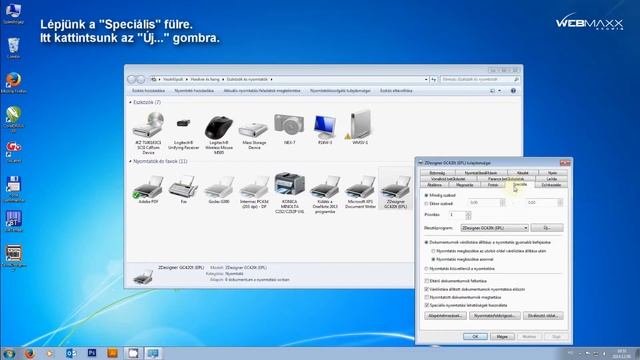Switch to the 'Speciális' tab
Image resolution: width=640 pixels, height=360 pixels.
point(520,184)
